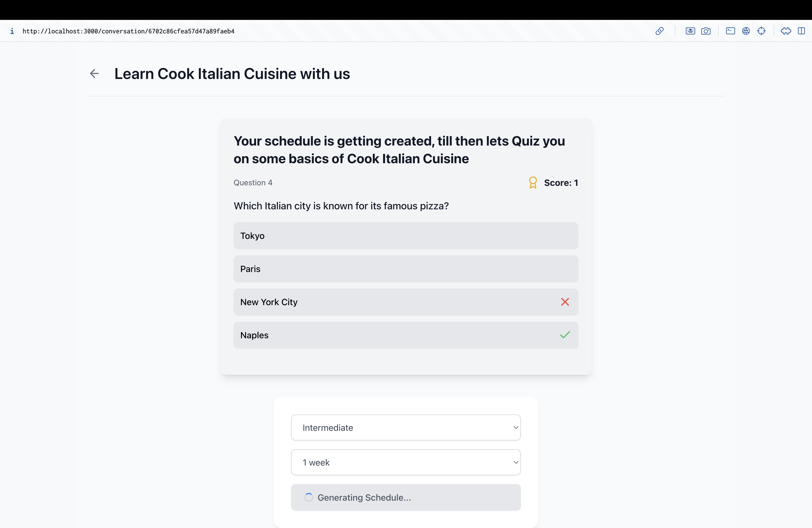Screen dimensions: 812x528
Task: Select the Paris answer option
Action: tap(405, 269)
